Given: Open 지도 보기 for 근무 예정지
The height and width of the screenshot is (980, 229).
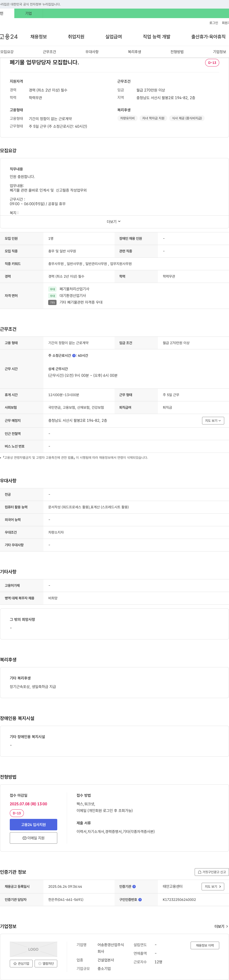Looking at the screenshot, I should [213, 420].
